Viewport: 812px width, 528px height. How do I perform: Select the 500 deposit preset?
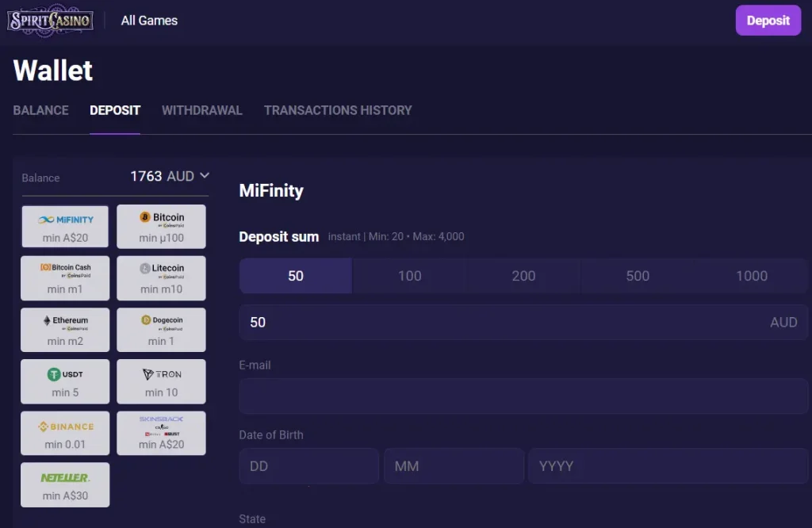click(638, 276)
